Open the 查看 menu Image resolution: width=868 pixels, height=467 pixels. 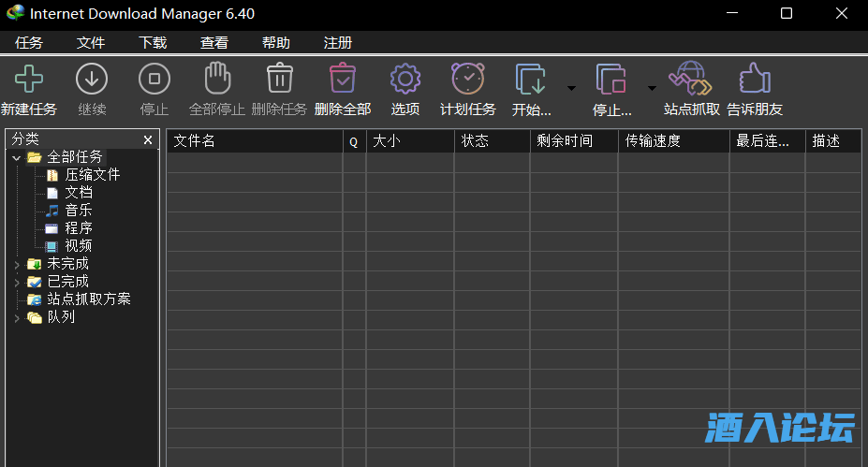click(214, 43)
